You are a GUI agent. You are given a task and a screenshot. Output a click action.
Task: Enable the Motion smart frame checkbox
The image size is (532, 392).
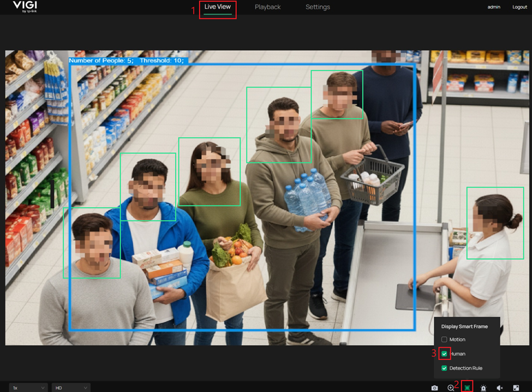tap(444, 340)
